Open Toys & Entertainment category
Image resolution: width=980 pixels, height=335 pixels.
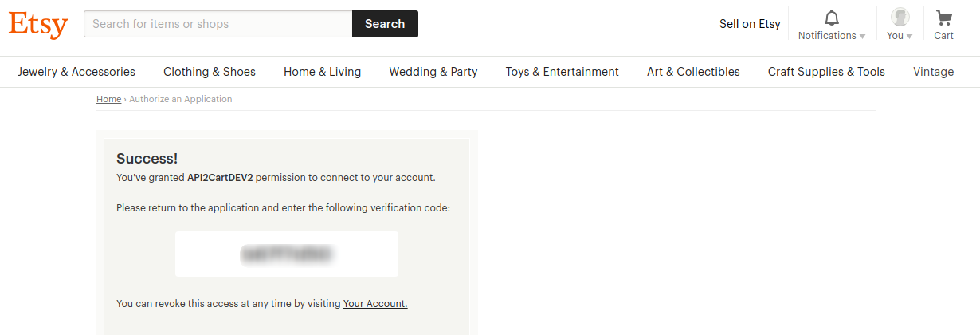(x=562, y=72)
